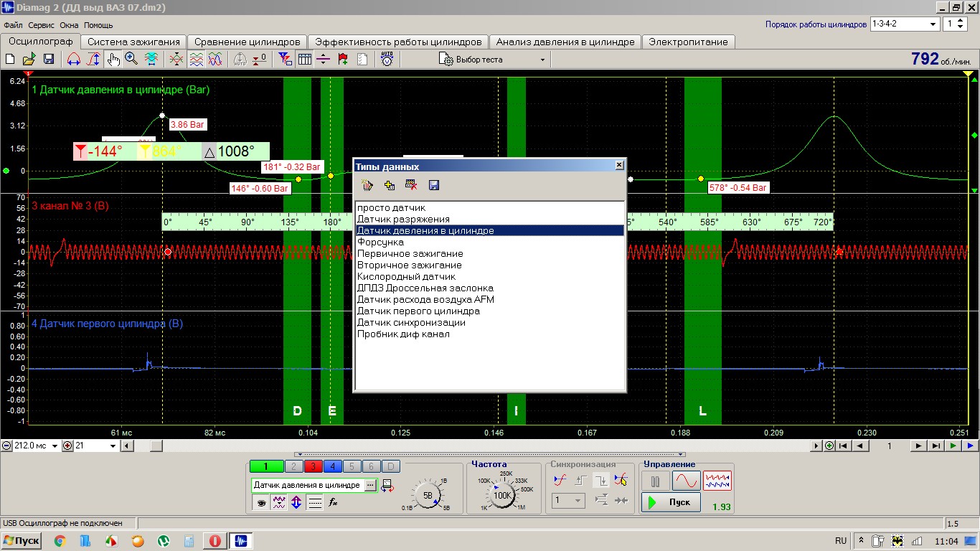
Task: Toggle the blue vertical arrows scale button
Action: [x=296, y=503]
